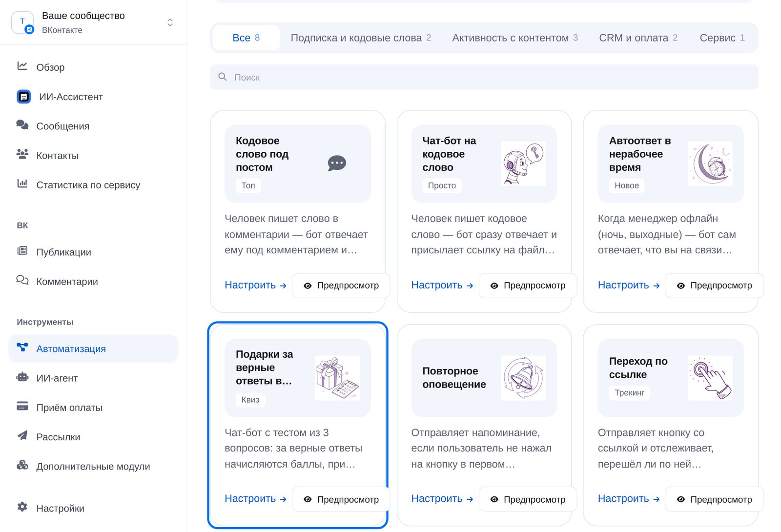The width and height of the screenshot is (781, 532).
Task: Click the ИИ-агент robot icon
Action: click(22, 377)
